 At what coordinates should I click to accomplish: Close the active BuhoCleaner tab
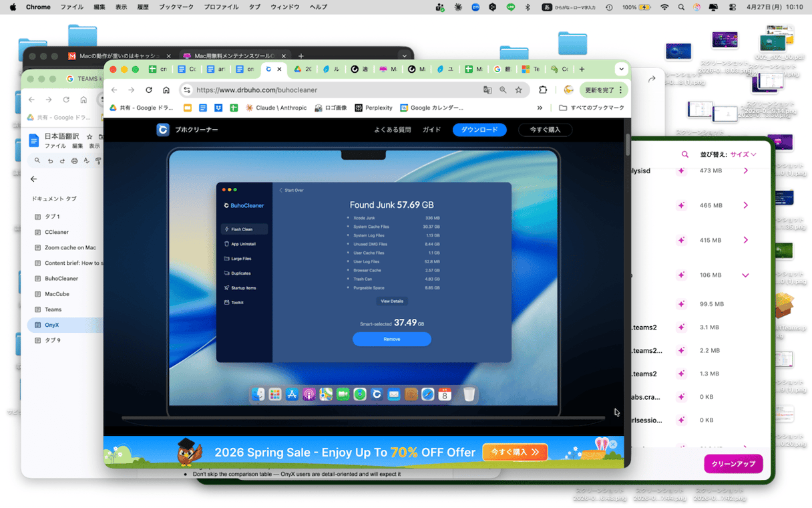279,69
